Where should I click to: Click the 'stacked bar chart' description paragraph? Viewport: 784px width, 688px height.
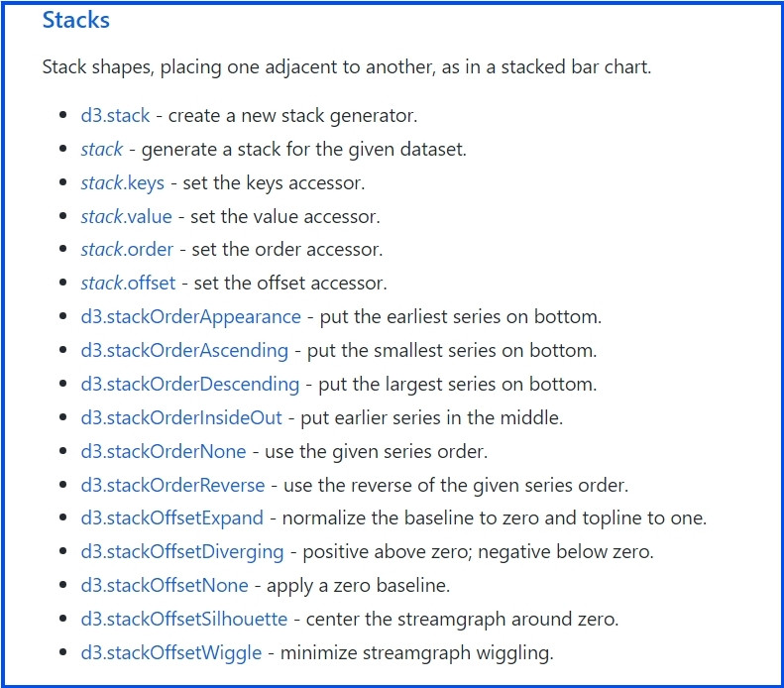347,67
